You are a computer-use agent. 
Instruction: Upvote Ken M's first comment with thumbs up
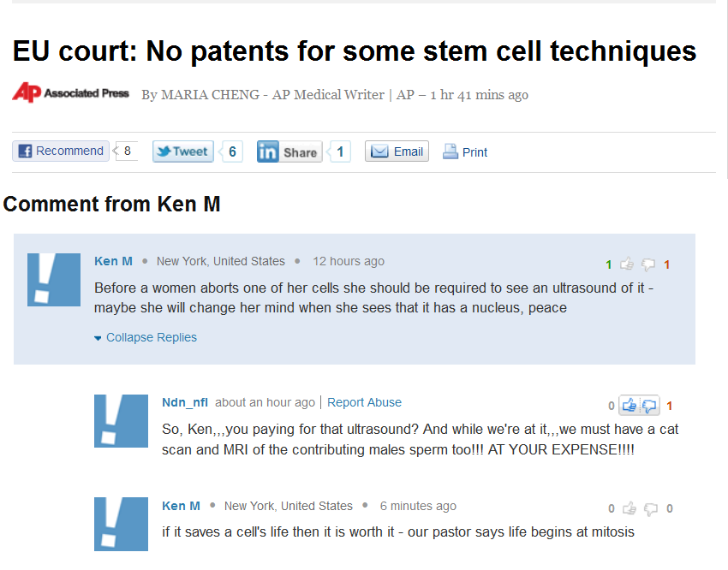click(629, 264)
